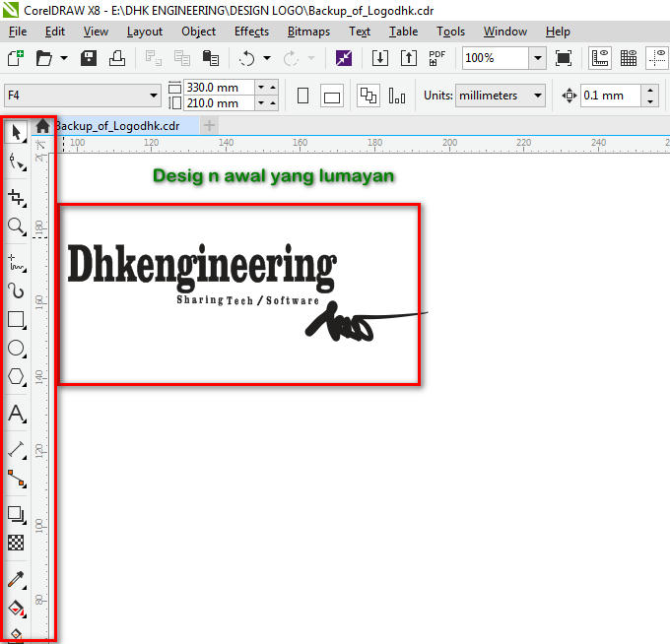Select the Polygon tool
Screen dimensions: 670x644
[16, 377]
